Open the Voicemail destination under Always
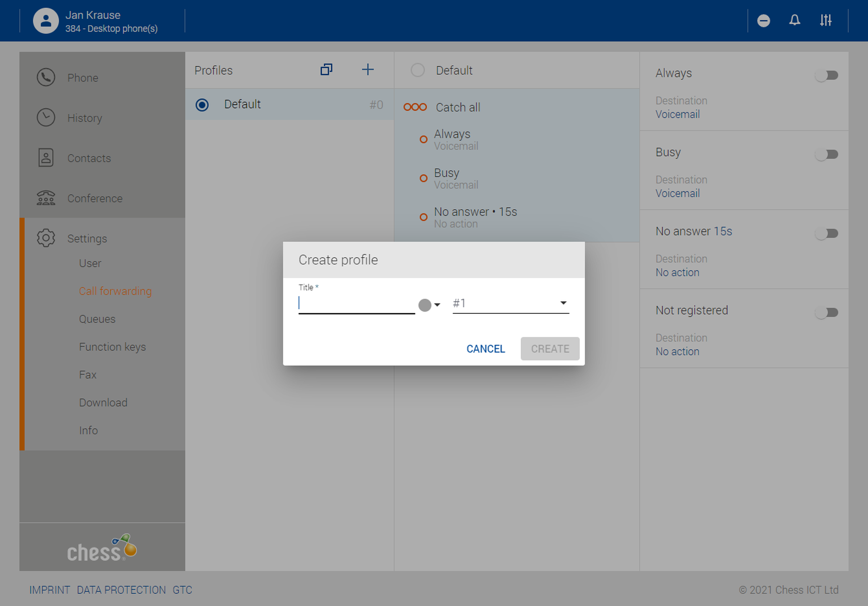868x606 pixels. pos(677,114)
